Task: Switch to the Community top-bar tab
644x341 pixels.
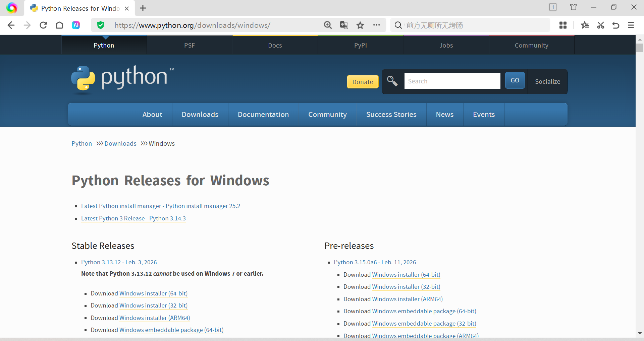Action: [532, 45]
